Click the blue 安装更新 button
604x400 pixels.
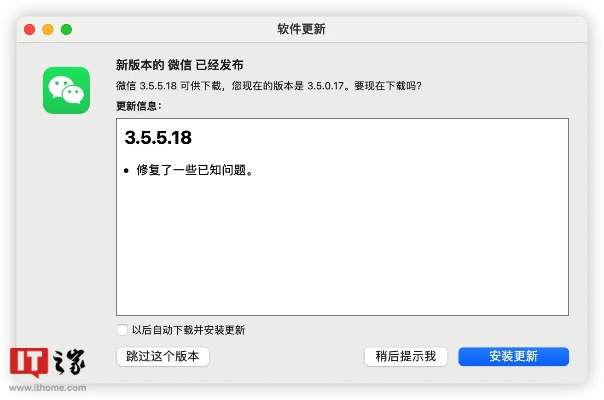513,357
